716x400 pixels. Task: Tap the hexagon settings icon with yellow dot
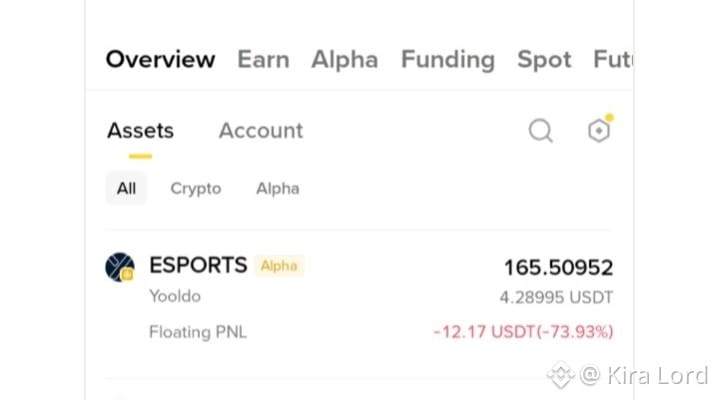[x=600, y=129]
